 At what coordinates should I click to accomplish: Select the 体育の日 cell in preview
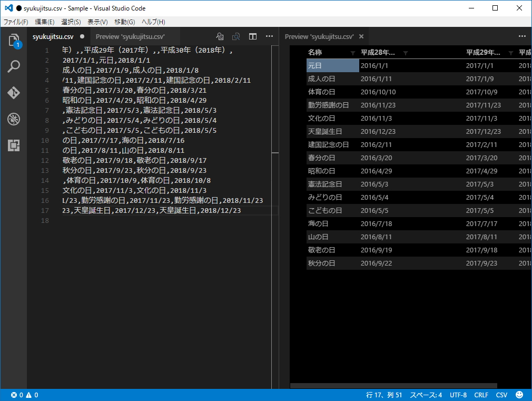tap(332, 92)
